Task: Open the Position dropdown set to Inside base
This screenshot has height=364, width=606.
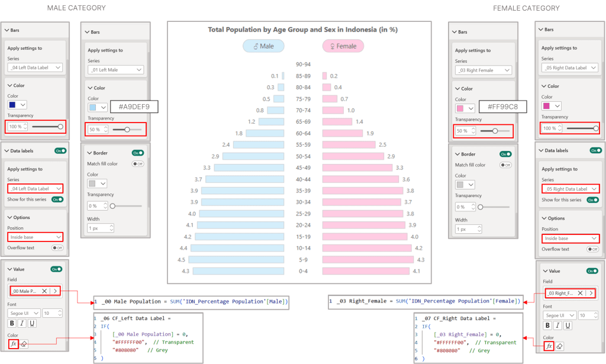Action: (x=34, y=237)
